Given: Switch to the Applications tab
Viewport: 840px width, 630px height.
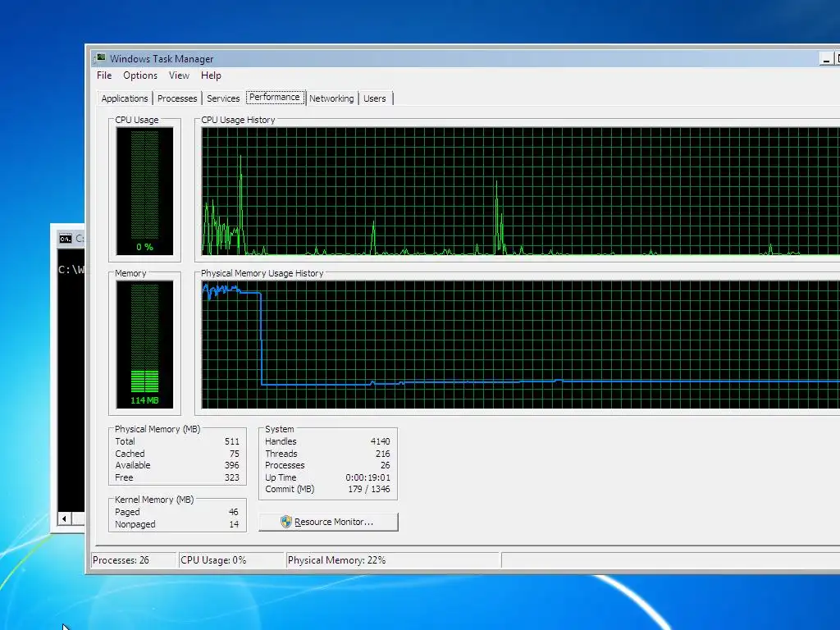Looking at the screenshot, I should click(125, 98).
